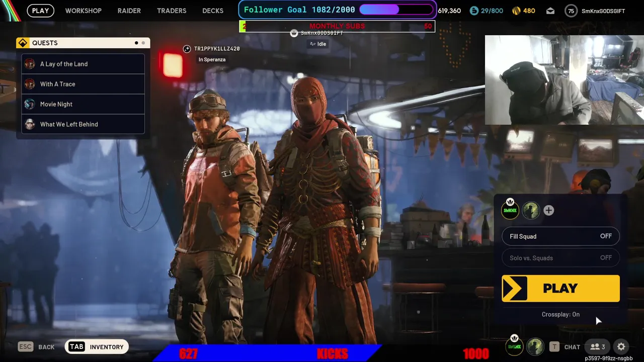
Task: Click the webcam overlay thumbnail
Action: pos(564,79)
